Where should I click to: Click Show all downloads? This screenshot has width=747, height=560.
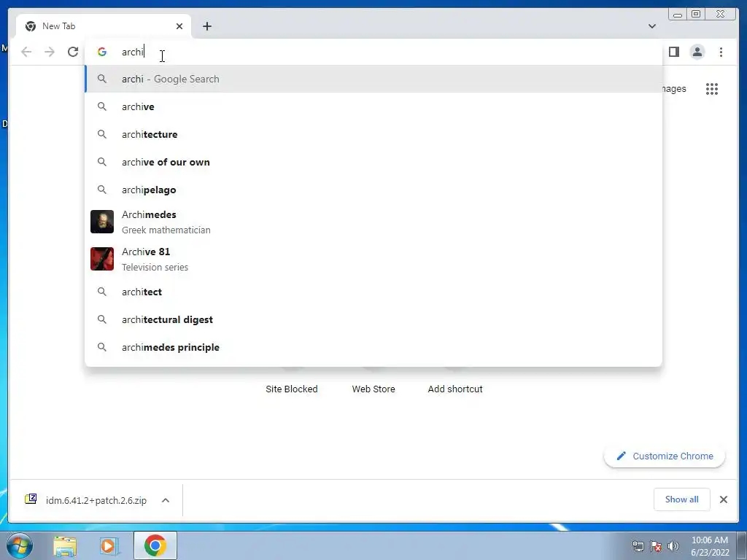coord(682,499)
